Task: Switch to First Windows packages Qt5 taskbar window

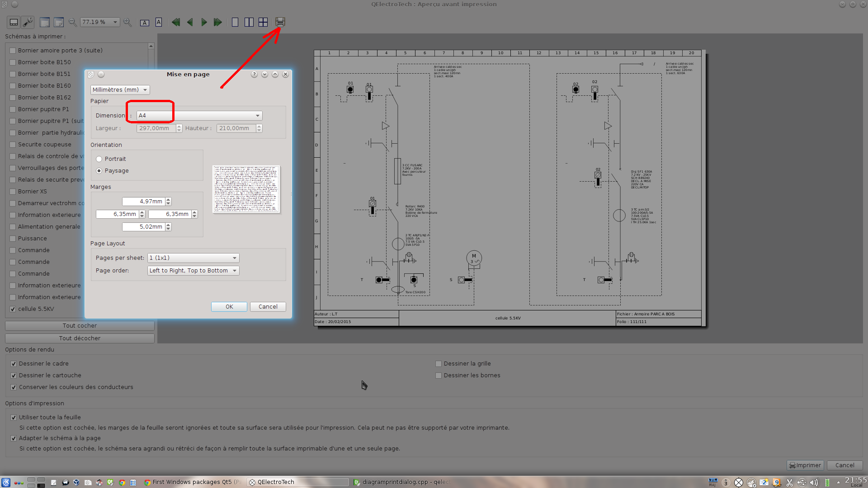Action: pos(193,482)
